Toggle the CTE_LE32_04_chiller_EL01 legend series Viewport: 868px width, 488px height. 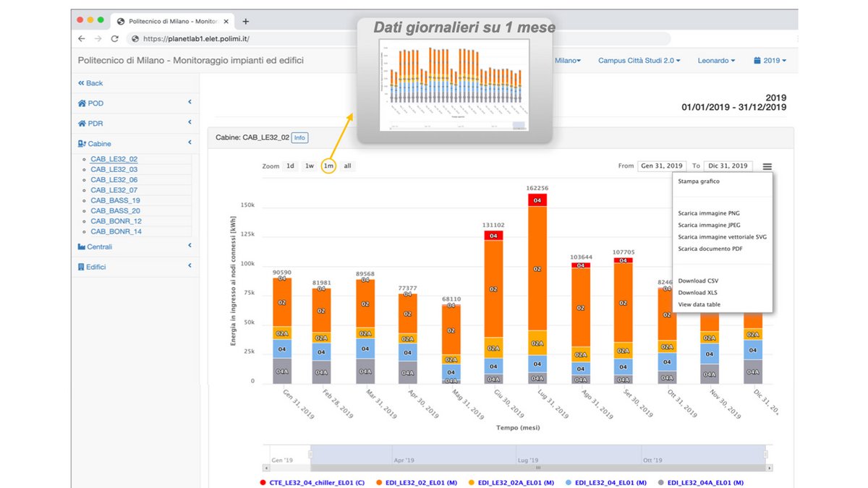pos(312,482)
